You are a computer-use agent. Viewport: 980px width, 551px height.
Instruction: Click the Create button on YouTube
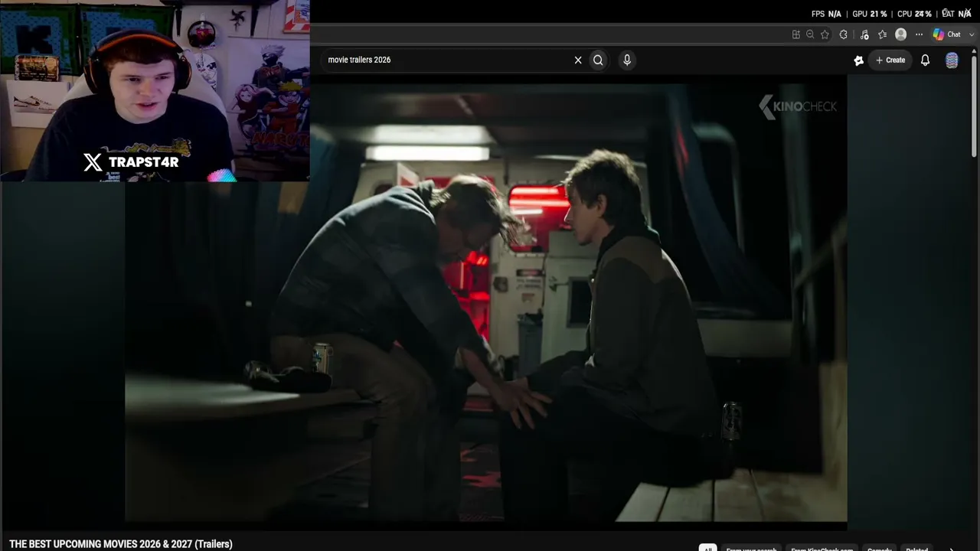coord(890,60)
